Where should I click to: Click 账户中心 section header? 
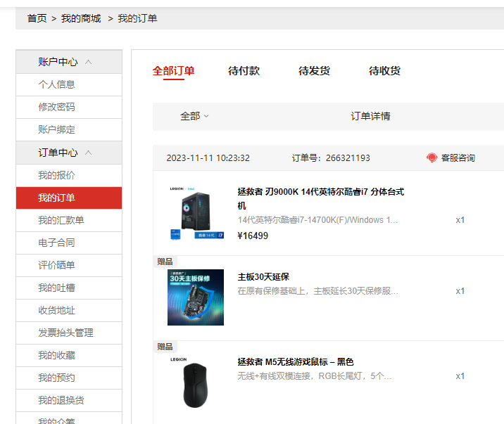click(69, 62)
